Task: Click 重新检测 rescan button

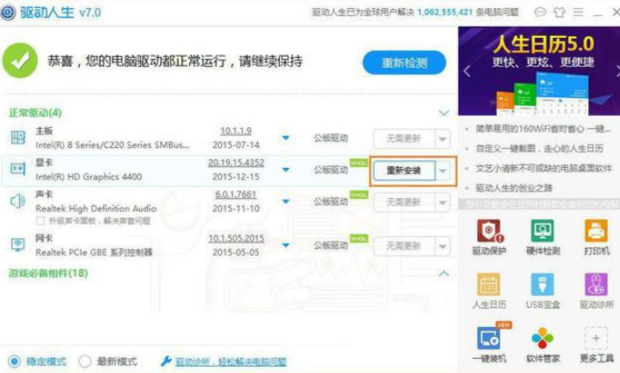Action: pos(404,62)
